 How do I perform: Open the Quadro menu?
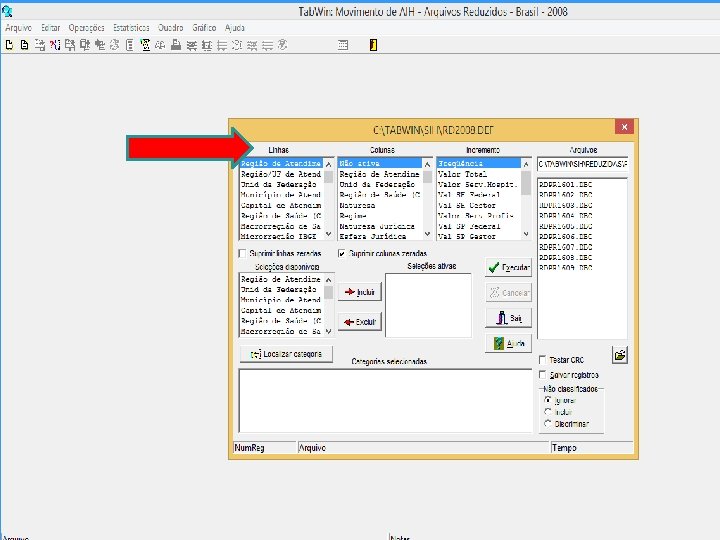point(170,28)
